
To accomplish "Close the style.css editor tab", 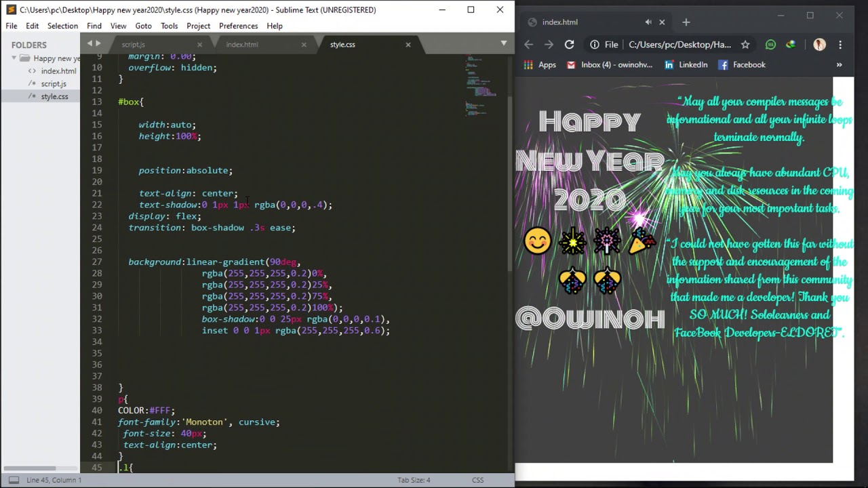I will (x=408, y=45).
